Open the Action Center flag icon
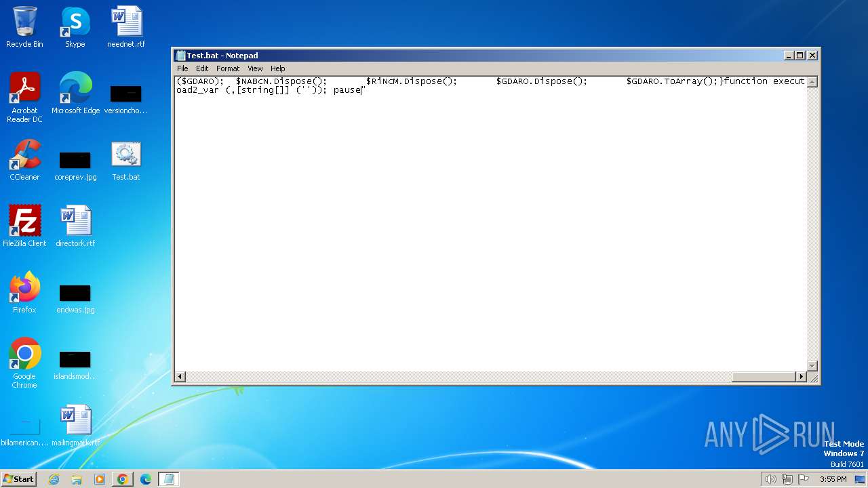The width and height of the screenshot is (868, 488). tap(804, 479)
